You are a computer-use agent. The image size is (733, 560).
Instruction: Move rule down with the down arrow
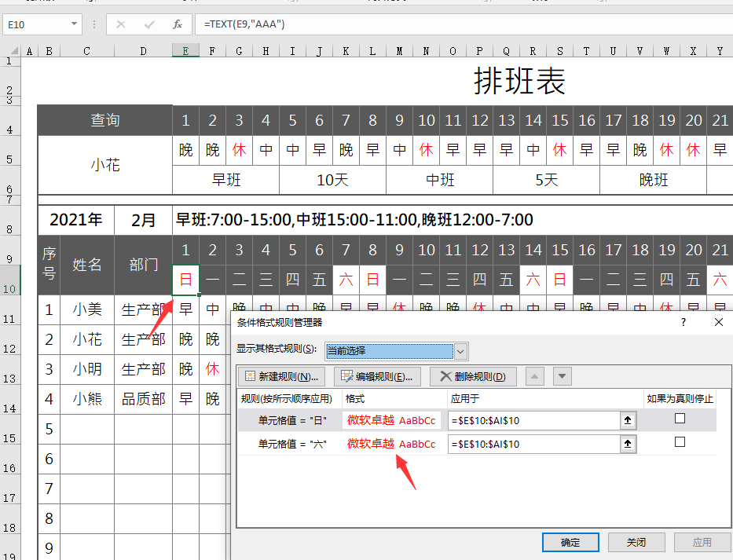pyautogui.click(x=562, y=376)
